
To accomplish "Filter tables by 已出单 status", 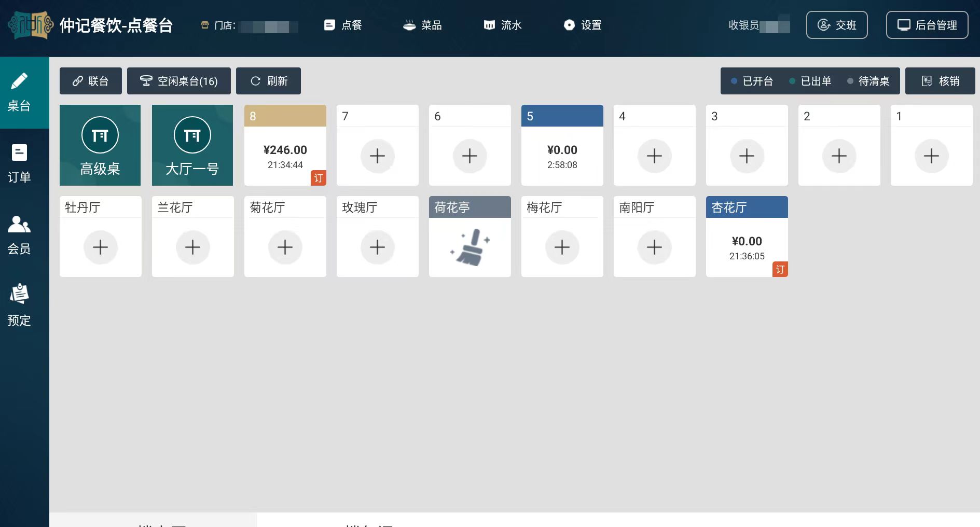I will (810, 81).
